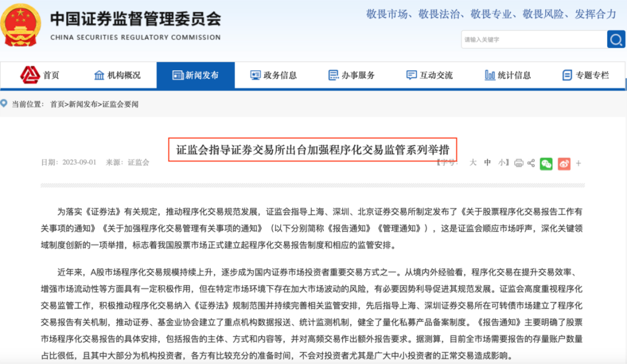Set font size to 中
The image size is (627, 364).
tap(488, 163)
